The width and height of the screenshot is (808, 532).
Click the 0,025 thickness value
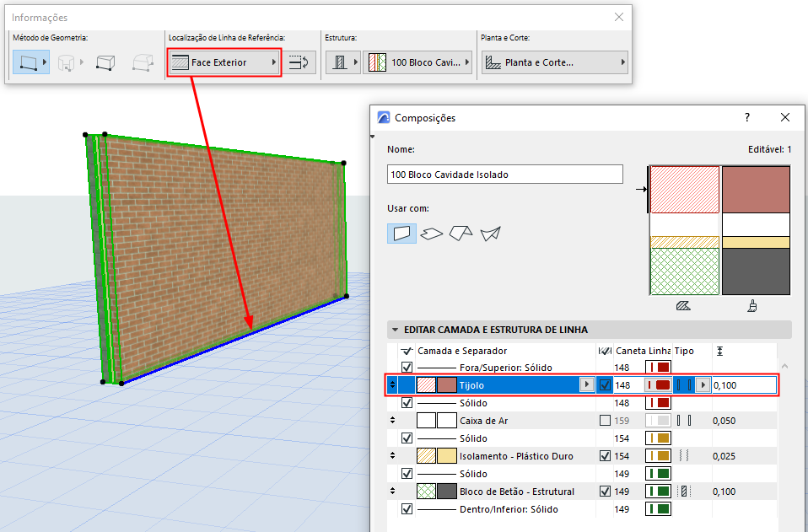[x=724, y=456]
